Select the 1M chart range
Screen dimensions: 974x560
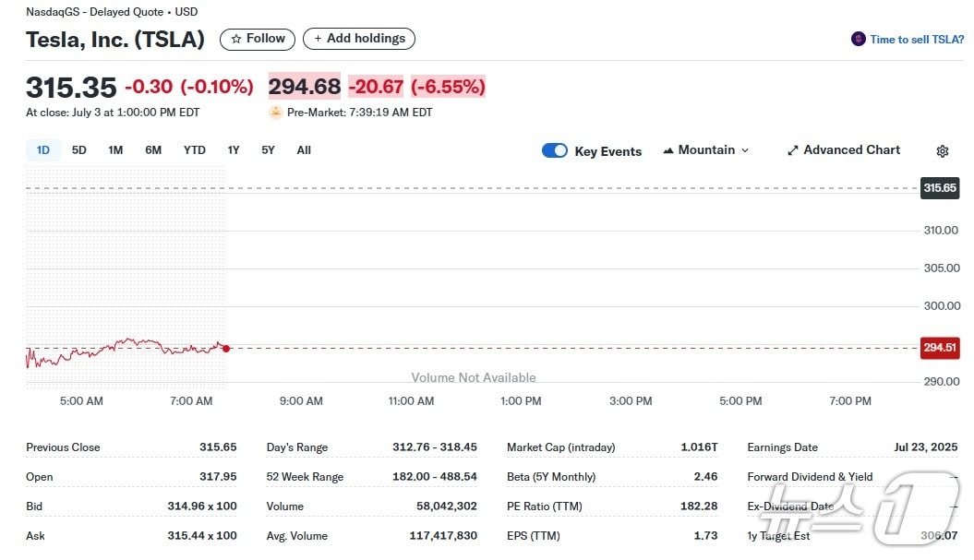pyautogui.click(x=115, y=150)
